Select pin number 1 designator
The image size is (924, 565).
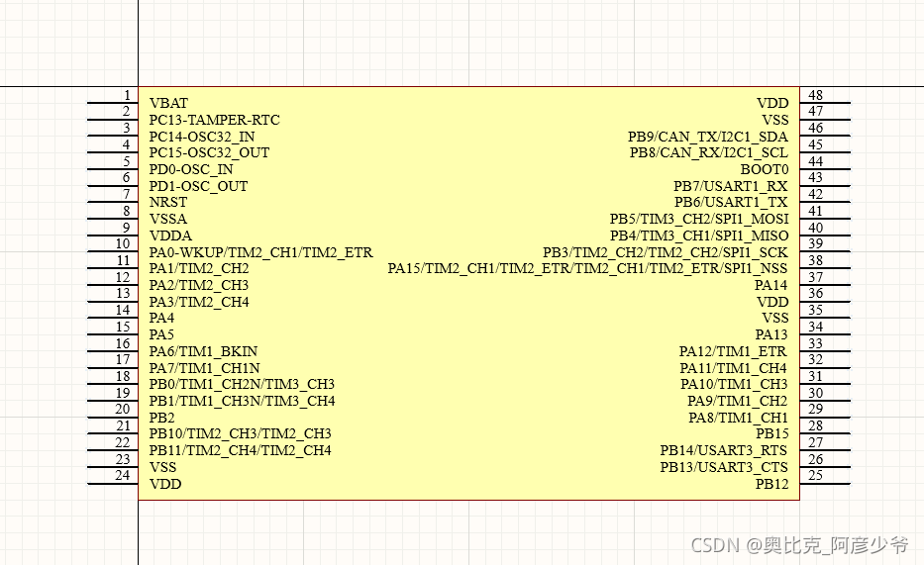127,95
